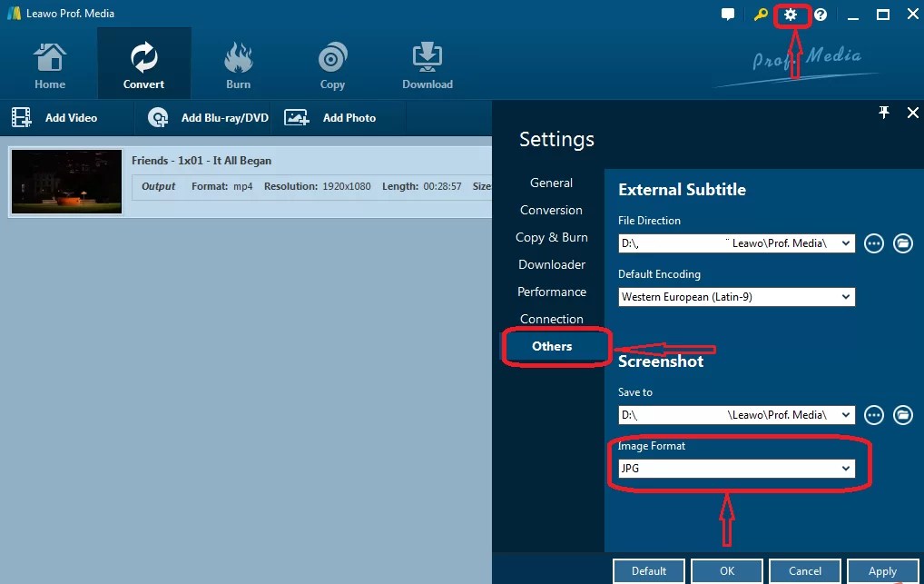Select the Friends - 1x01 - It All Began title
This screenshot has height=584, width=924.
(202, 161)
